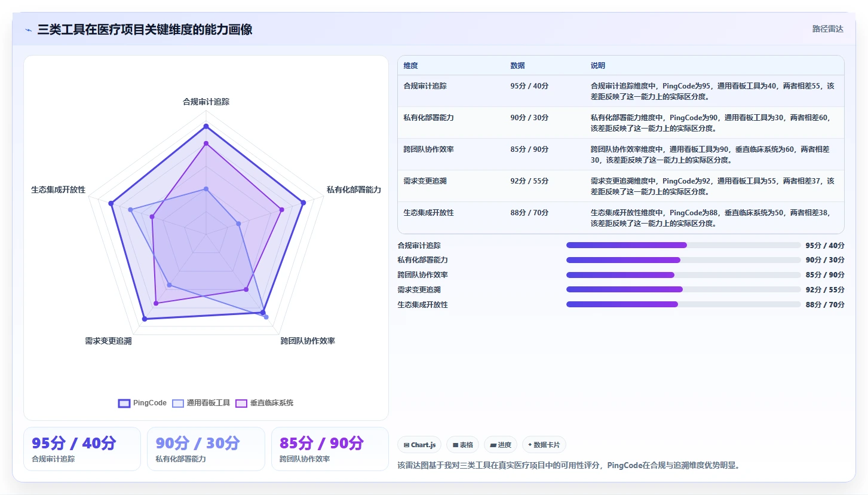Click the 进度 tag chip
This screenshot has width=868, height=495.
[x=501, y=445]
